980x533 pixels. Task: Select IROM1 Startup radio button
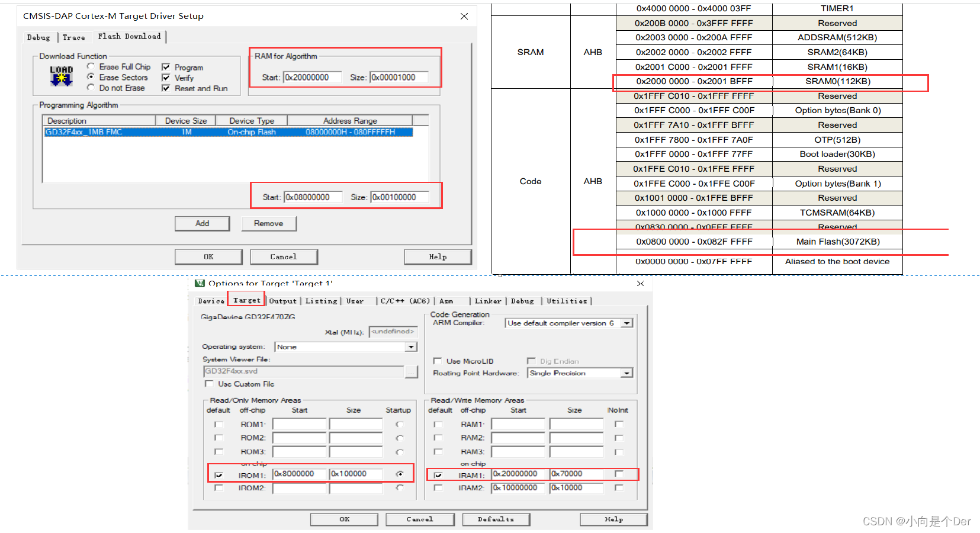click(x=400, y=474)
